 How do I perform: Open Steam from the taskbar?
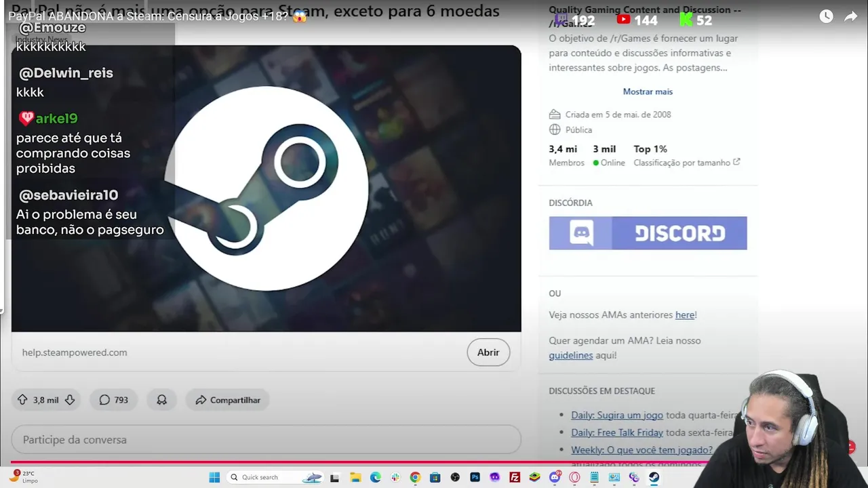coord(654,477)
